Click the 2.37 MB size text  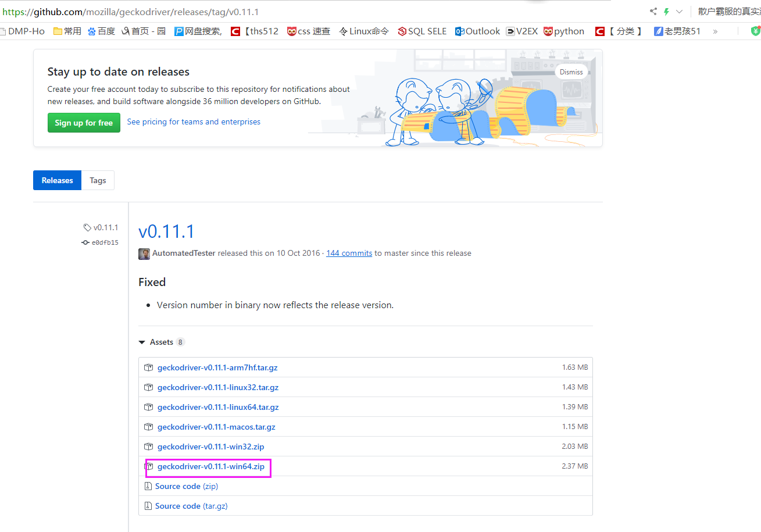tap(575, 466)
